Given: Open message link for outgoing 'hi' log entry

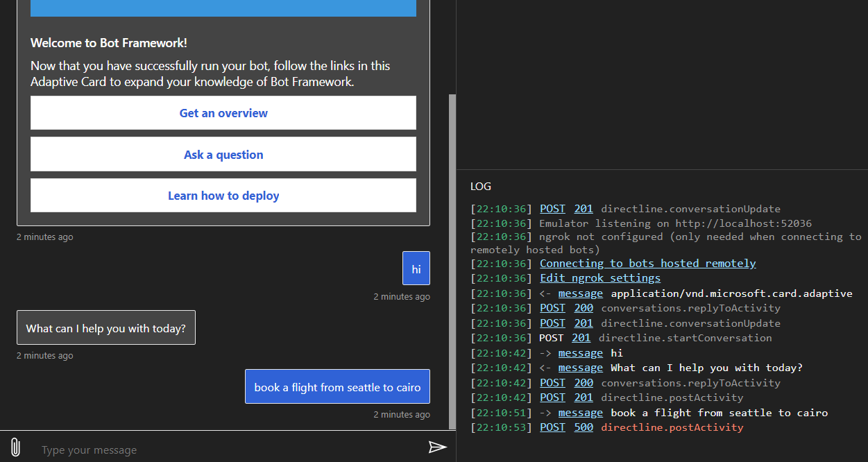Looking at the screenshot, I should pyautogui.click(x=581, y=353).
